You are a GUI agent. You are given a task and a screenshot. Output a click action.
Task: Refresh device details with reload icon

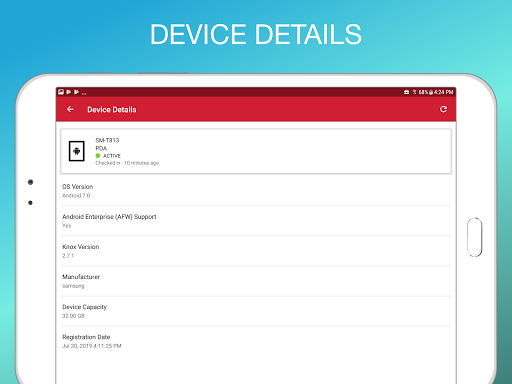(x=443, y=109)
